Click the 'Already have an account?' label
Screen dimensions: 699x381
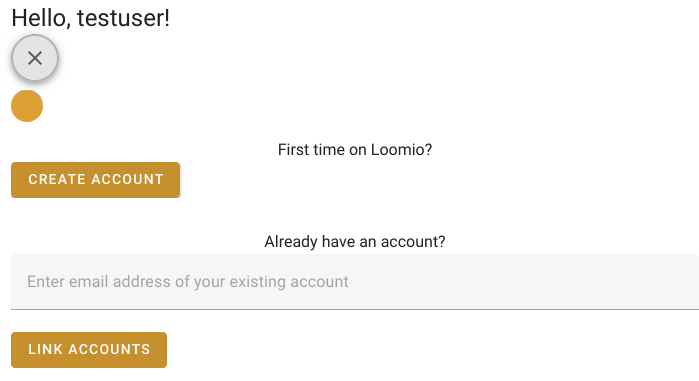(355, 242)
